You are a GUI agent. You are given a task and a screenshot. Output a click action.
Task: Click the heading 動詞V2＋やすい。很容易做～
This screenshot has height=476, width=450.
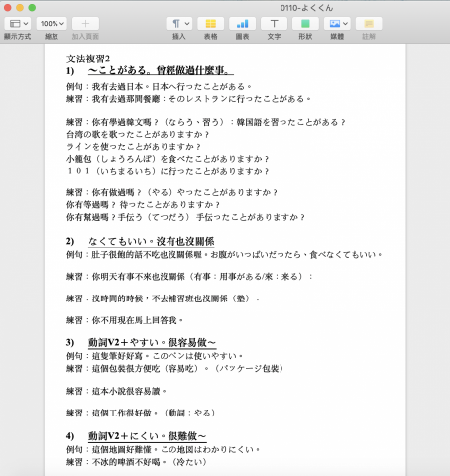[x=153, y=343]
